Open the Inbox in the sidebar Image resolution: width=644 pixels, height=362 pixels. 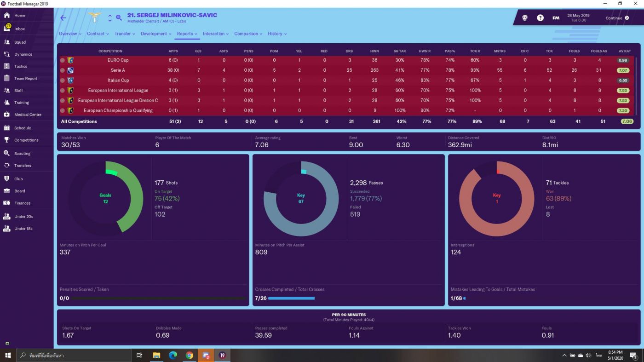19,29
